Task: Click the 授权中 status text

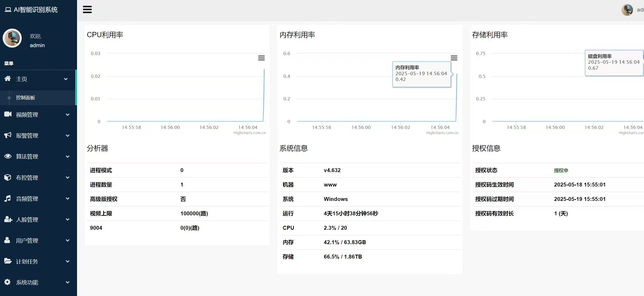Action: pyautogui.click(x=561, y=170)
